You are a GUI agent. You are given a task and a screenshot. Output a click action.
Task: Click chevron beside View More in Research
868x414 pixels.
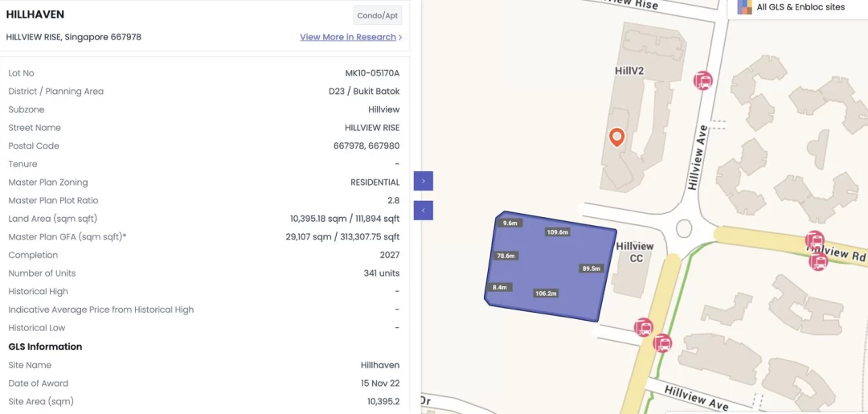(x=400, y=37)
